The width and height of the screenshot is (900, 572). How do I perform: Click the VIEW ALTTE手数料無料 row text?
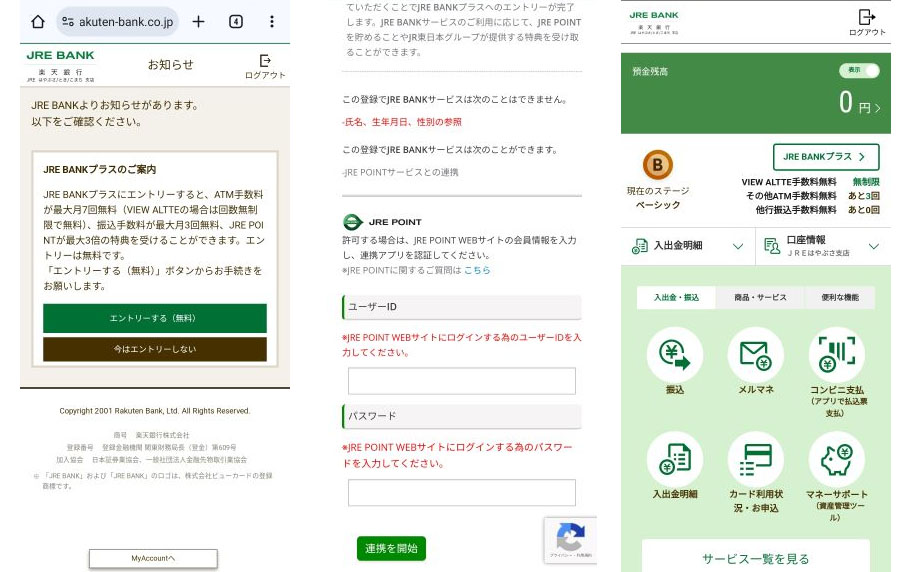pyautogui.click(x=789, y=182)
